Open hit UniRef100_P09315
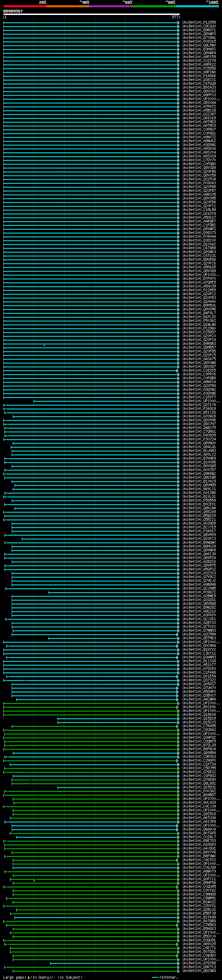 (x=199, y=41)
